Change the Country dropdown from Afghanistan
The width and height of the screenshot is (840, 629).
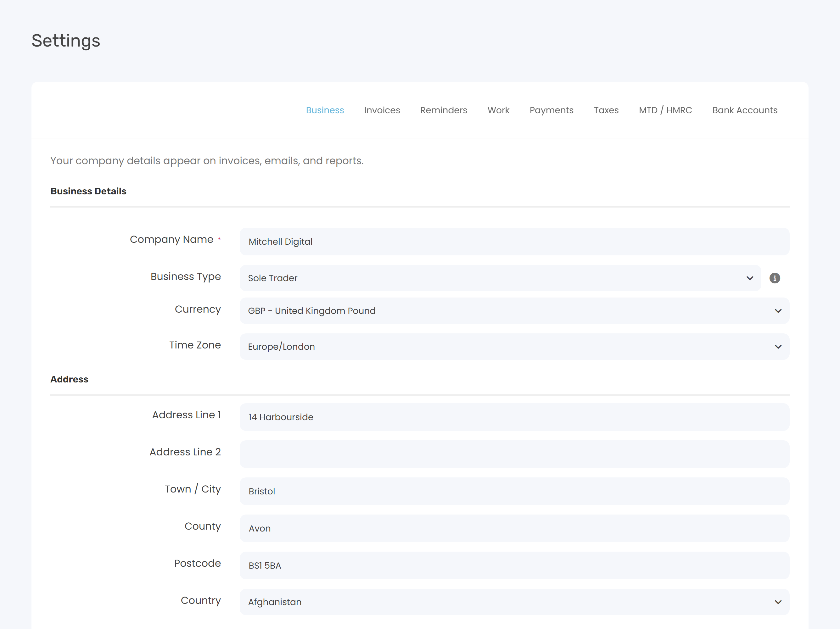coord(515,602)
